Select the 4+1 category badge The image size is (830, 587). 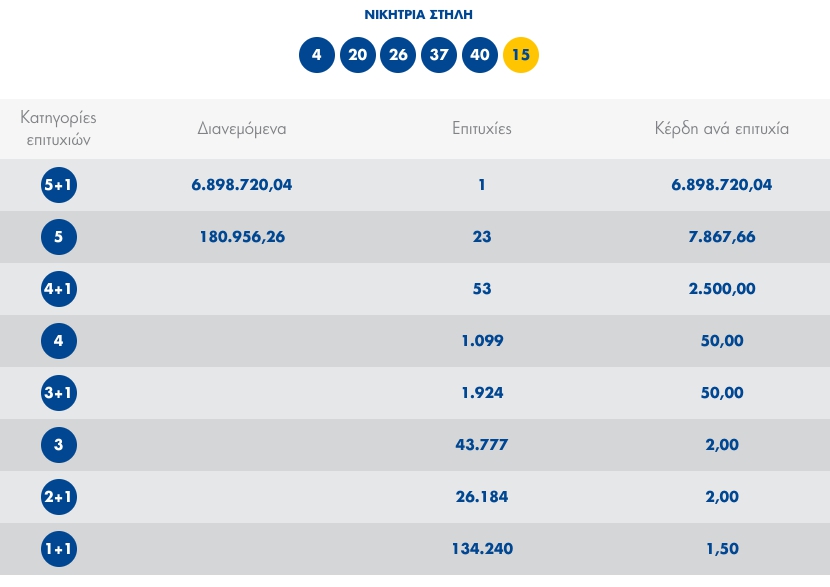pyautogui.click(x=59, y=289)
